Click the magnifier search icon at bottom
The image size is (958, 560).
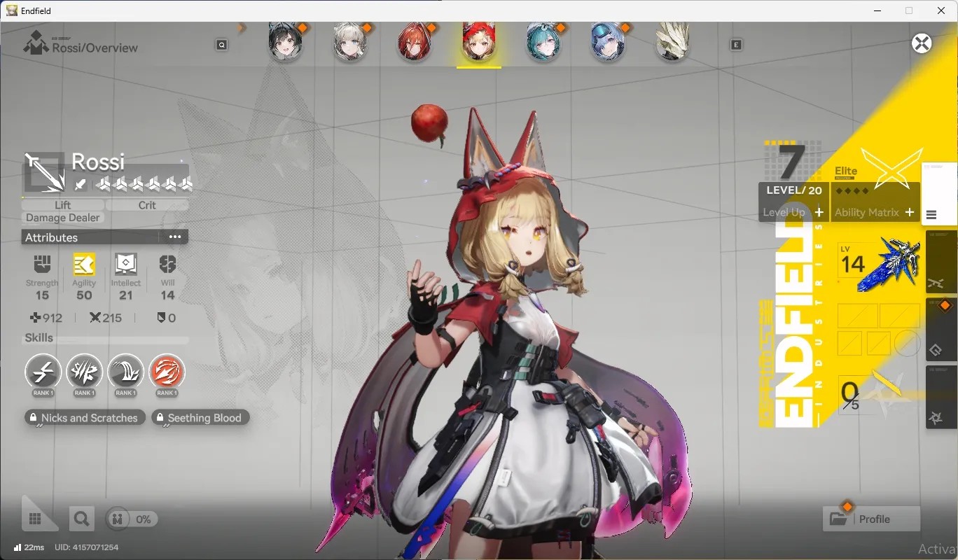coord(81,519)
